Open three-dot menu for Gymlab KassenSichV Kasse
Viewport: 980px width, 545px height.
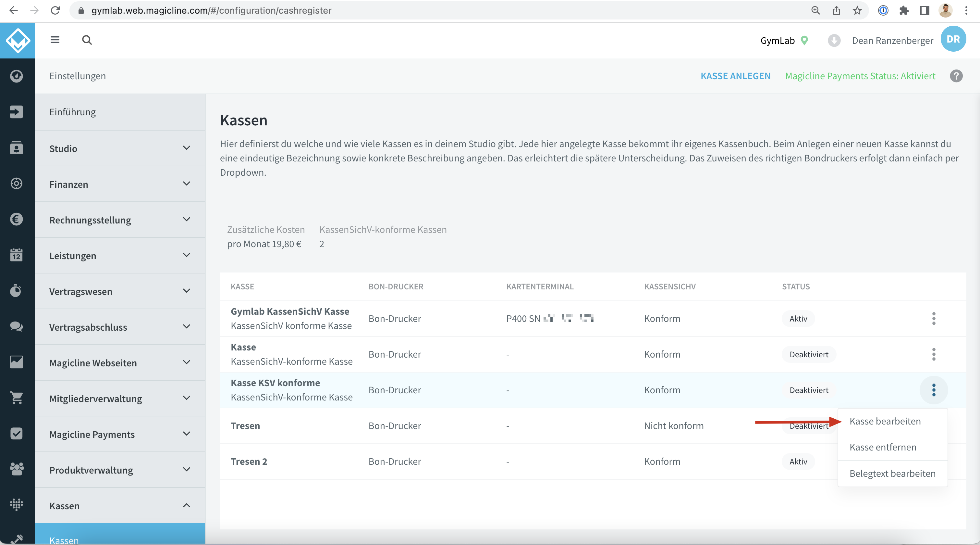point(934,319)
